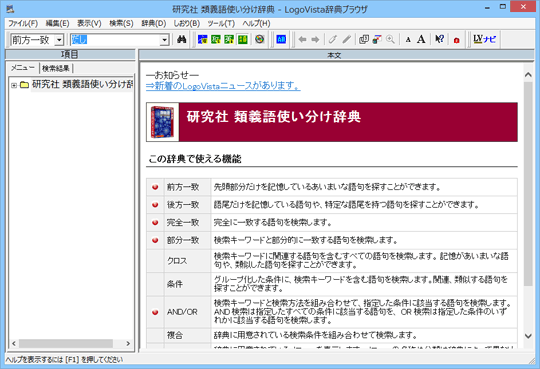540x369 pixels.
Task: Go back with the left arrow icon
Action: 302,40
